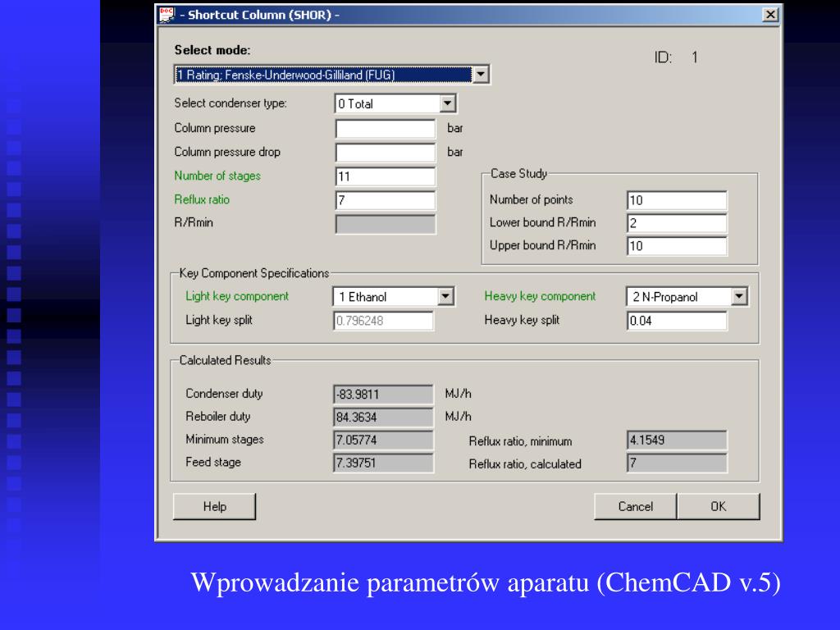Select the Lower bound R/Rmin field
The width and height of the screenshot is (840, 630).
677,223
